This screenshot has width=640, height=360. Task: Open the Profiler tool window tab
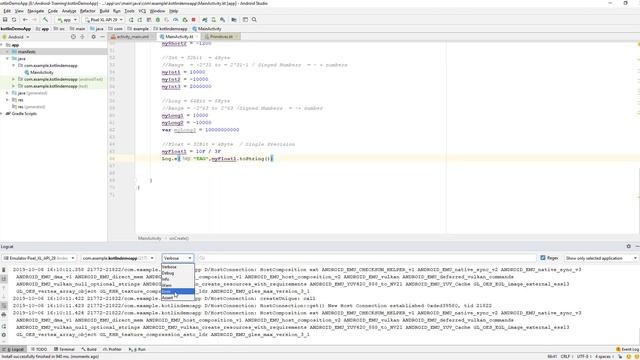[112, 349]
